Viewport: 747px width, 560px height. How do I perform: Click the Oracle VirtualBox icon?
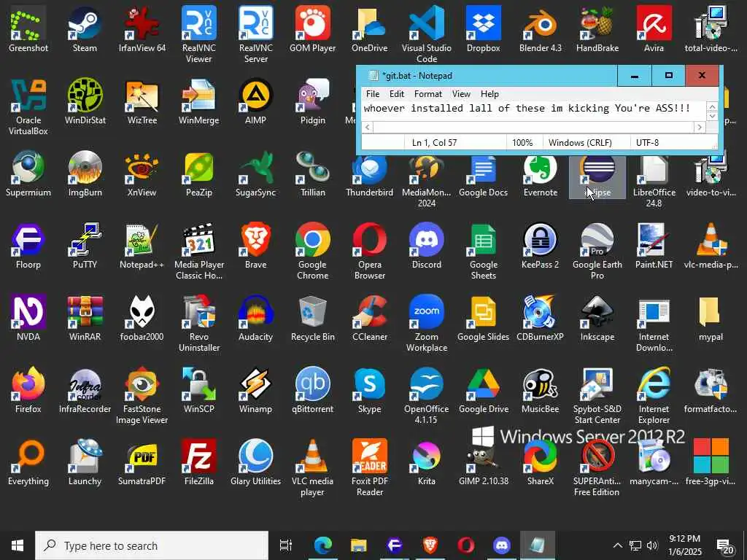tap(28, 106)
